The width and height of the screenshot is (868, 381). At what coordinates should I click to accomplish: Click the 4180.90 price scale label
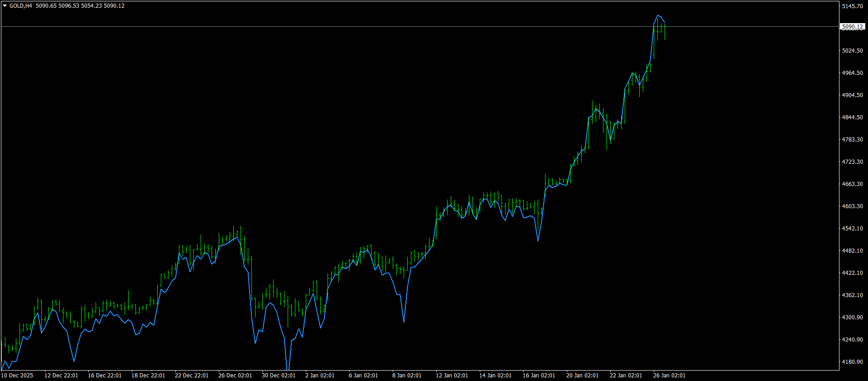tap(852, 362)
